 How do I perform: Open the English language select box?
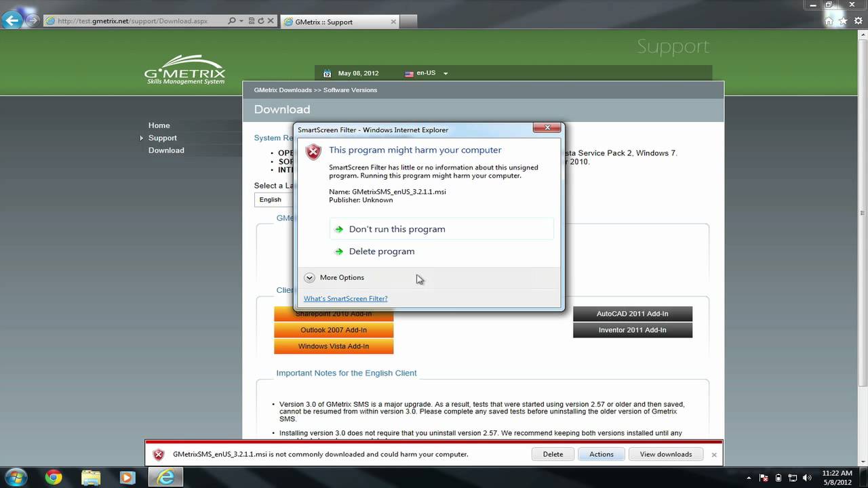pyautogui.click(x=274, y=199)
